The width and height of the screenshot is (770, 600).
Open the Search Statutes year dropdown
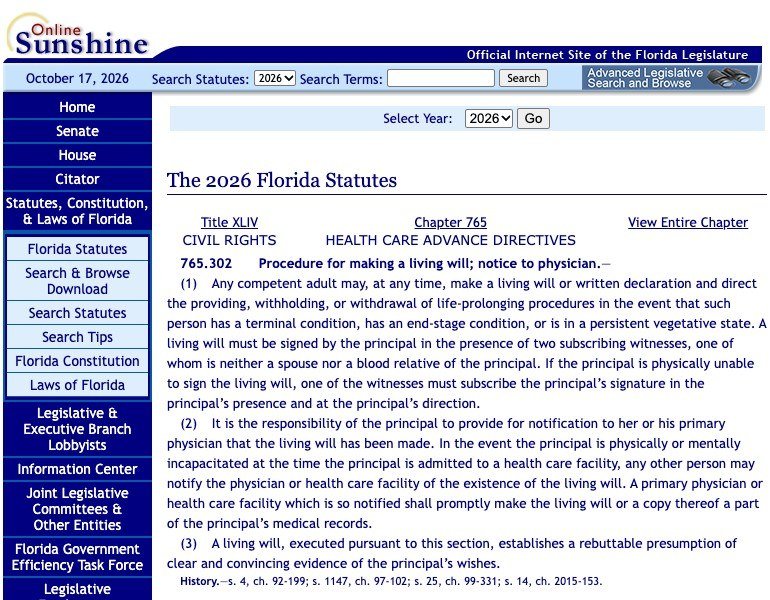275,78
